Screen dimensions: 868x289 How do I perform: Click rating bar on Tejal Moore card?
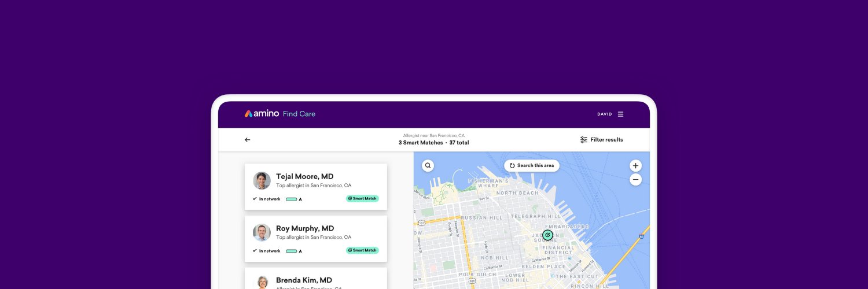coord(292,199)
